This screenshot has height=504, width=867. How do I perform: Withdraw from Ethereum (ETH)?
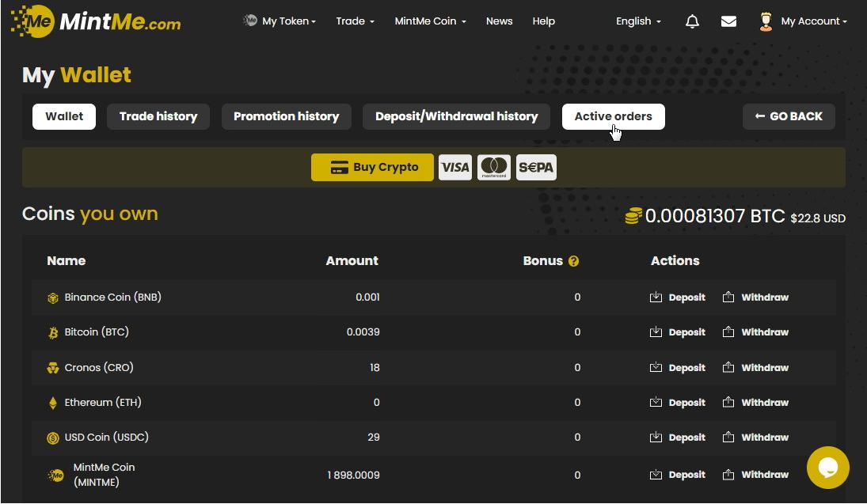tap(756, 403)
